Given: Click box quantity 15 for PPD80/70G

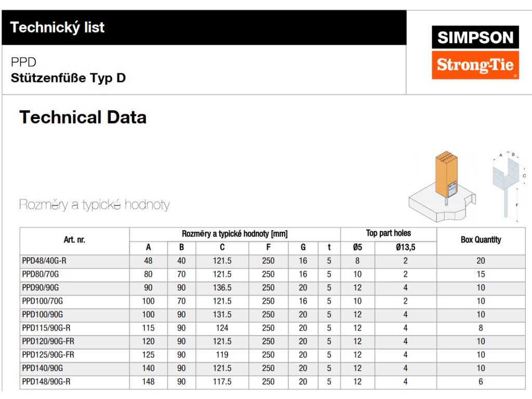Looking at the screenshot, I should (x=481, y=274).
